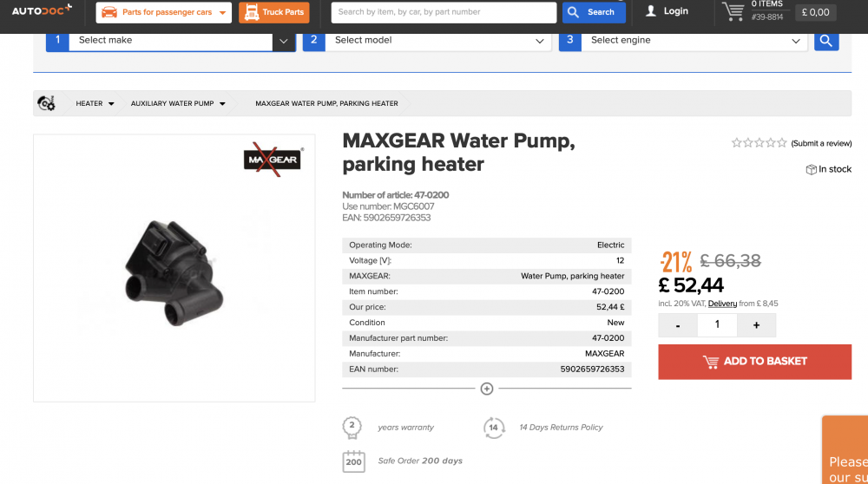Image resolution: width=868 pixels, height=484 pixels.
Task: Click the 14 Days Returns Policy text
Action: point(561,427)
